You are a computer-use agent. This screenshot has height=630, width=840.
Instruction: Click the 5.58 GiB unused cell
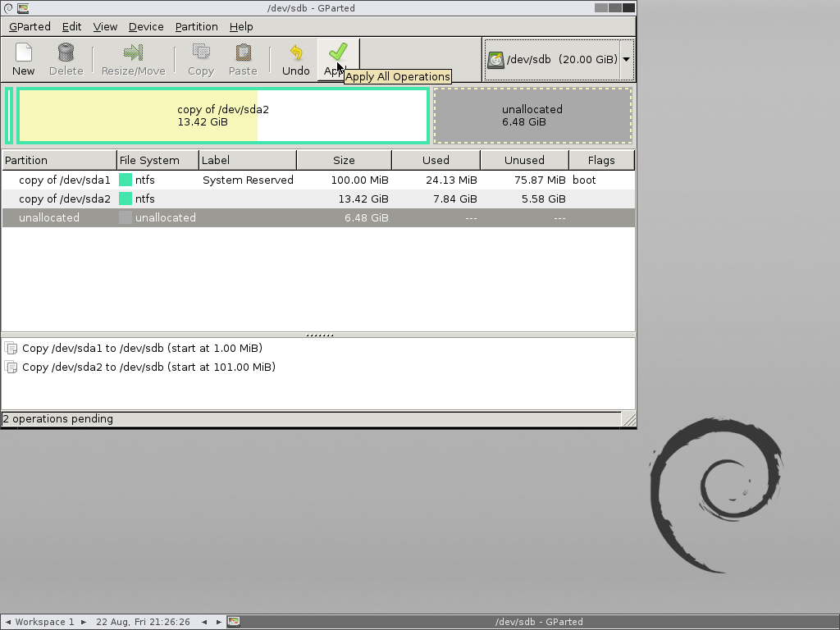(544, 199)
